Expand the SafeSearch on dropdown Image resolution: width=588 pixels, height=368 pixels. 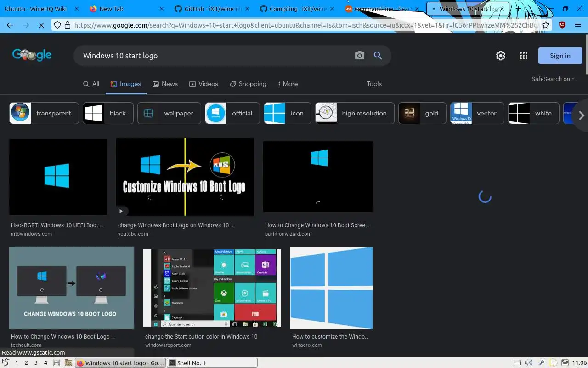point(553,79)
